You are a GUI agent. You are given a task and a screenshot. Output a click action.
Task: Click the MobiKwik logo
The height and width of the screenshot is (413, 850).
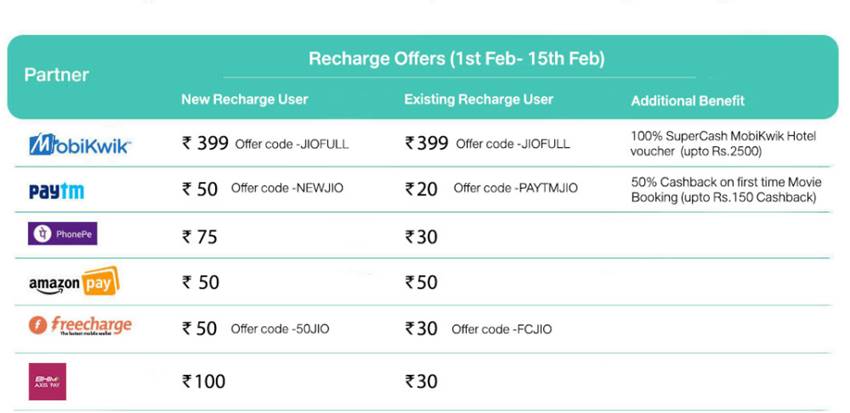(80, 144)
